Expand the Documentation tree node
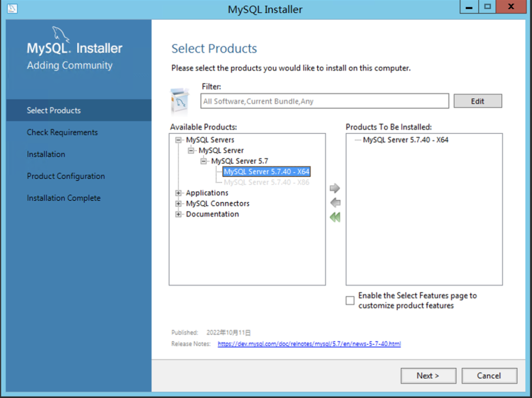The height and width of the screenshot is (398, 532). [179, 214]
